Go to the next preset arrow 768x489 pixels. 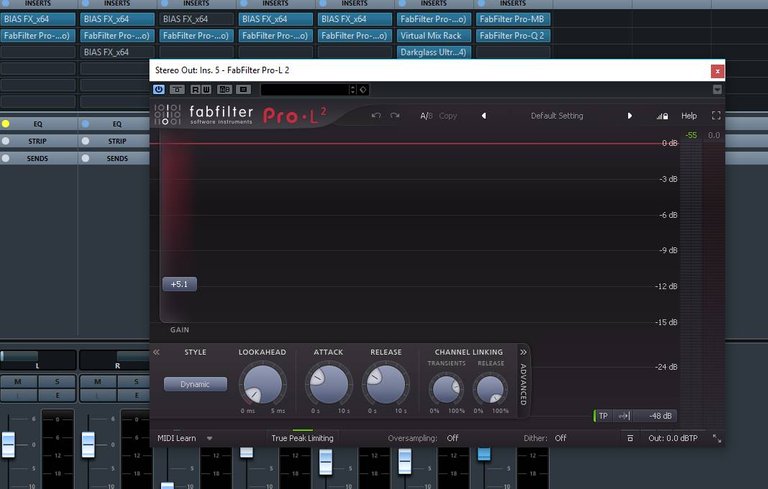[x=629, y=116]
